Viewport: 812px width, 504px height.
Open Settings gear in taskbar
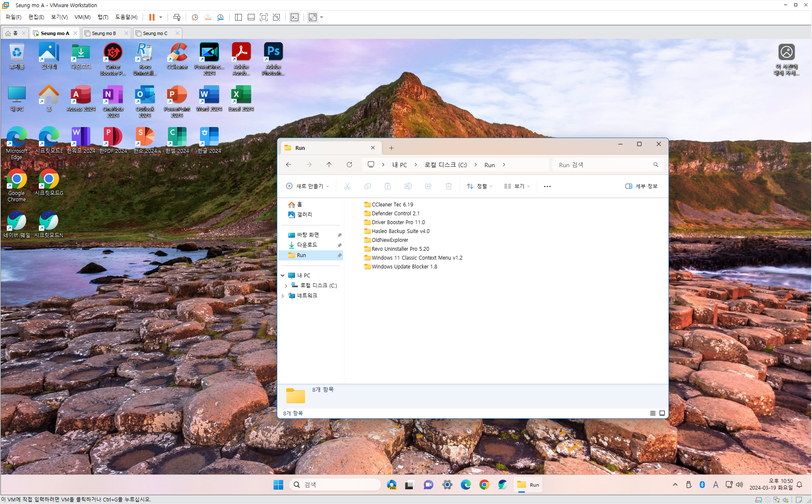pos(447,485)
